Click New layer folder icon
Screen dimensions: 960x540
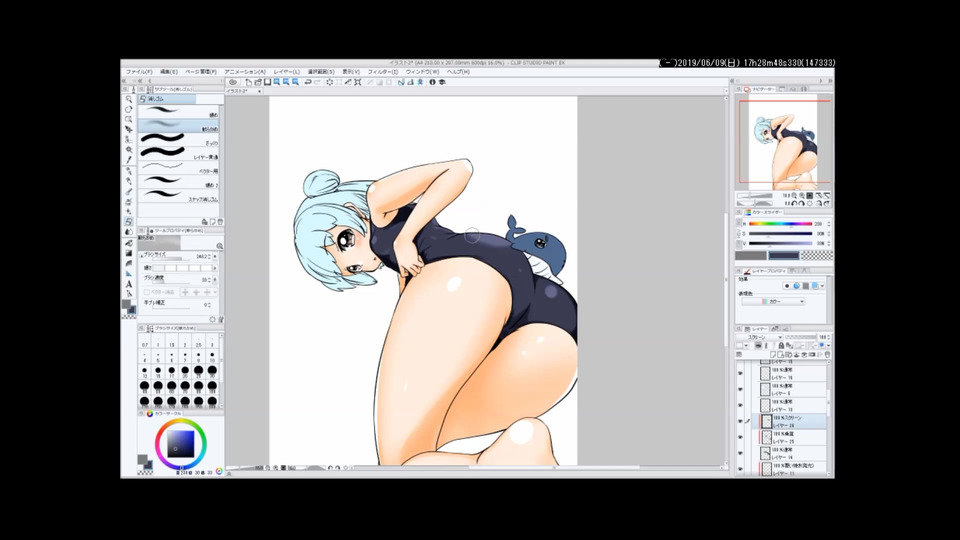tap(788, 354)
